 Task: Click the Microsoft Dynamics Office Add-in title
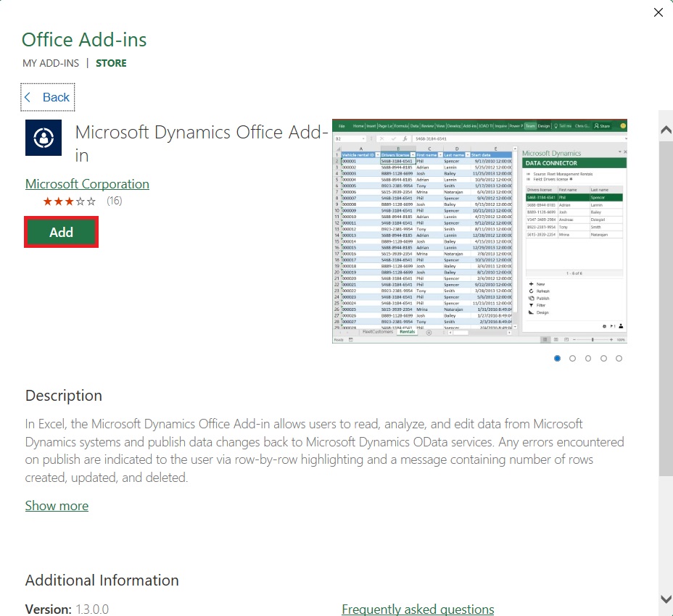click(202, 143)
